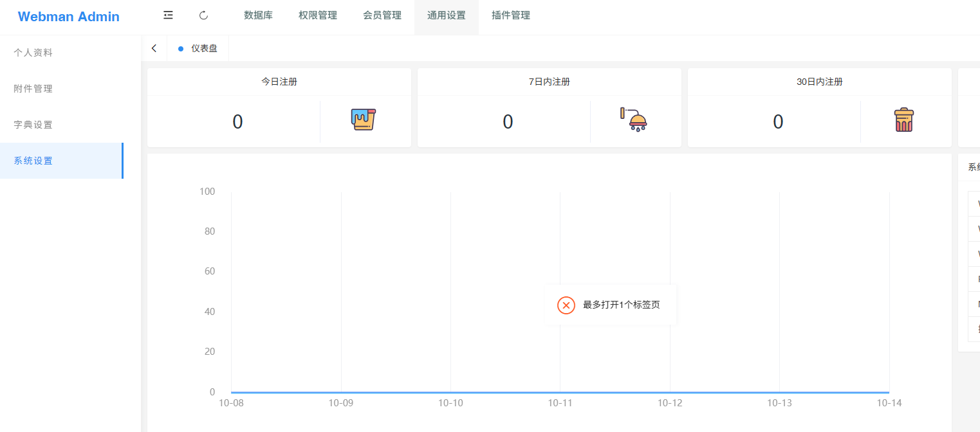Click the red error X icon
Image resolution: width=980 pixels, height=432 pixels.
(566, 305)
